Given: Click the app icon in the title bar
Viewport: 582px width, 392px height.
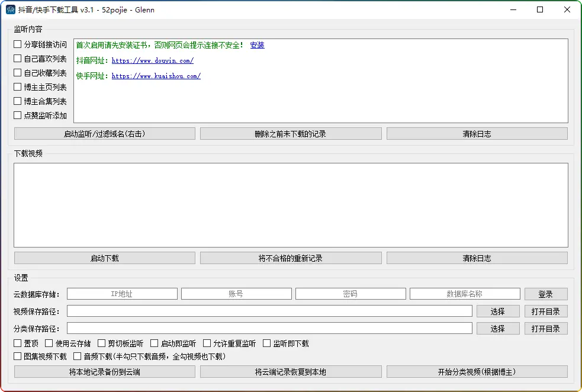Looking at the screenshot, I should pyautogui.click(x=11, y=9).
